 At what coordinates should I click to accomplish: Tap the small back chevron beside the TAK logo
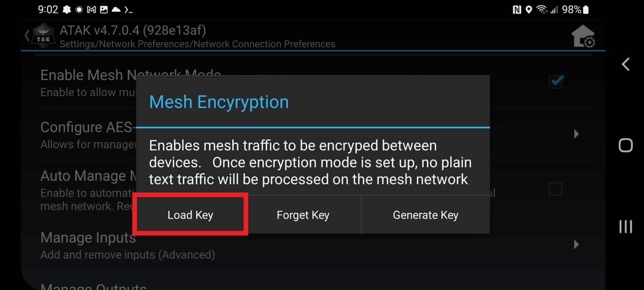click(27, 35)
